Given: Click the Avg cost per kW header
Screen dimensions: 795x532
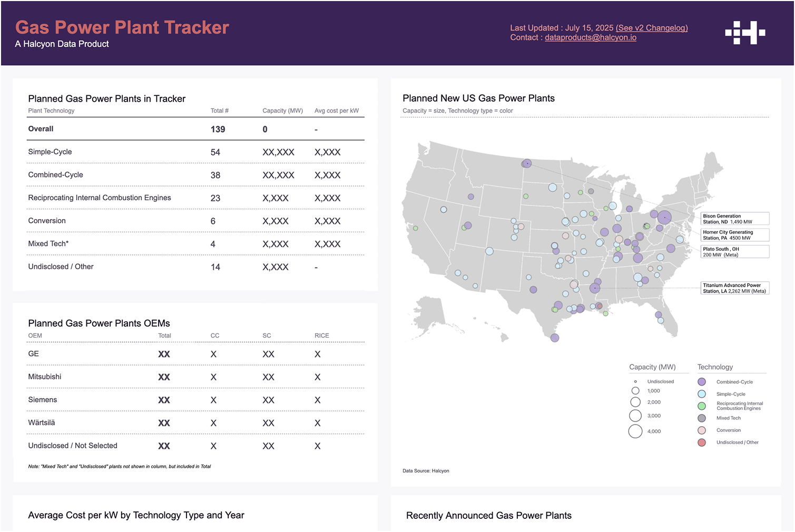Looking at the screenshot, I should (337, 111).
